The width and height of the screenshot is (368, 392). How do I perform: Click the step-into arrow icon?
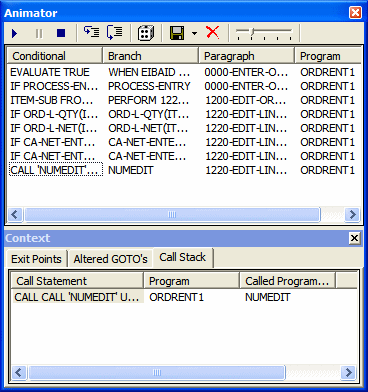pos(91,32)
